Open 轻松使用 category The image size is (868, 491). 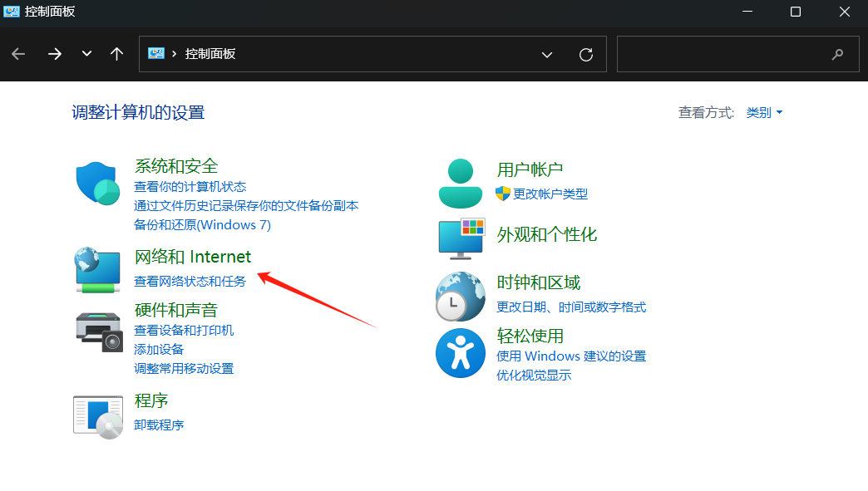[x=530, y=336]
